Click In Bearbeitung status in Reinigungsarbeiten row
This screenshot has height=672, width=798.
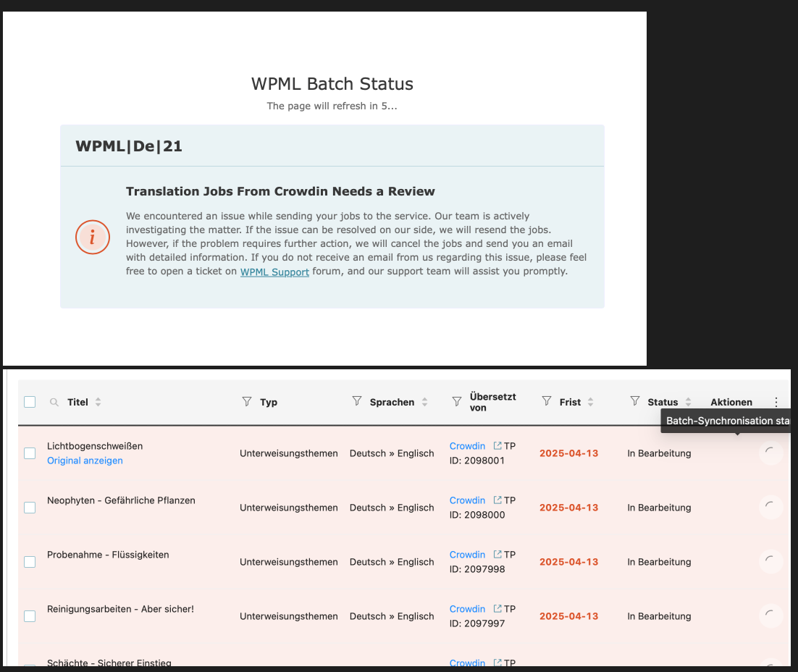[659, 616]
